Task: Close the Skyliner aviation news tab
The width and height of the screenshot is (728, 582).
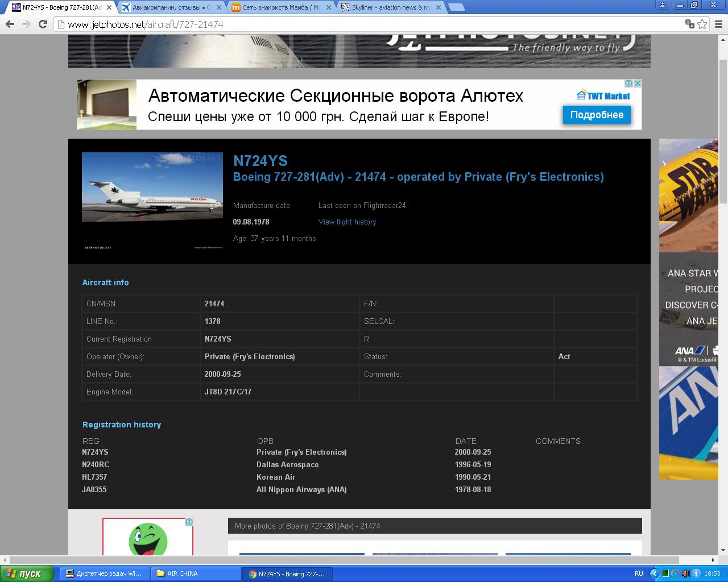Action: (438, 7)
